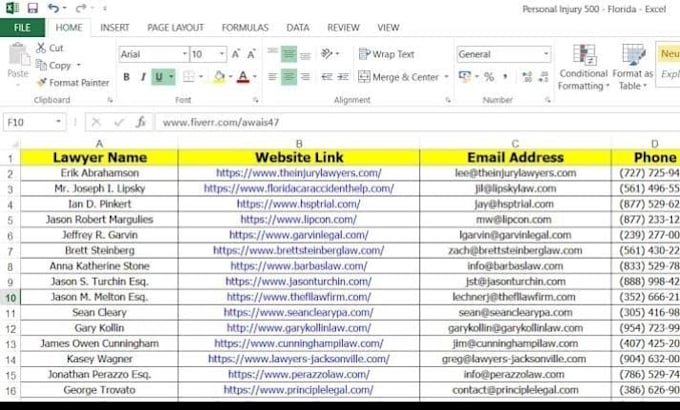This screenshot has height=410, width=680.
Task: Open Clipboard group dialog launcher
Action: [x=110, y=100]
